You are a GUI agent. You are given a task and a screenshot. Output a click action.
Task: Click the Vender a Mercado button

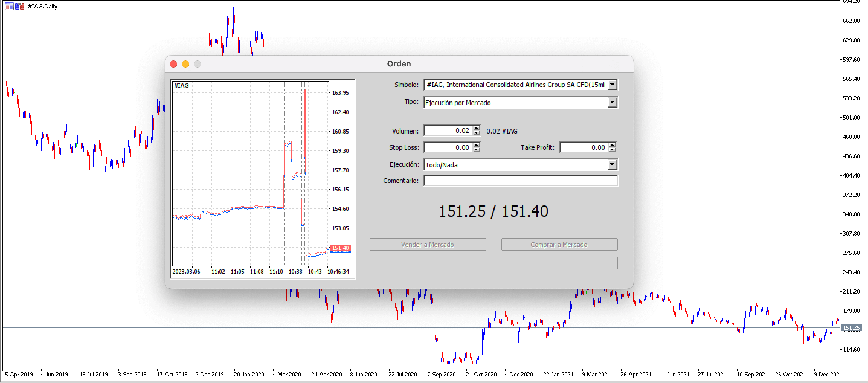pyautogui.click(x=428, y=245)
